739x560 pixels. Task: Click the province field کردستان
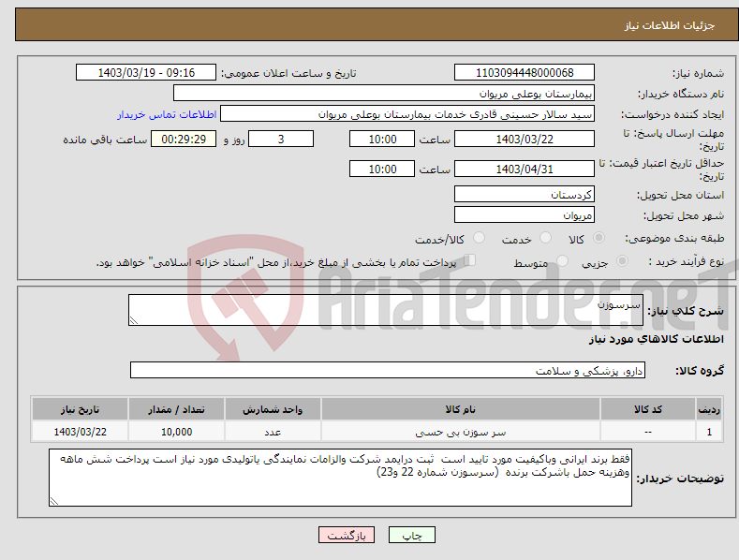coord(525,194)
